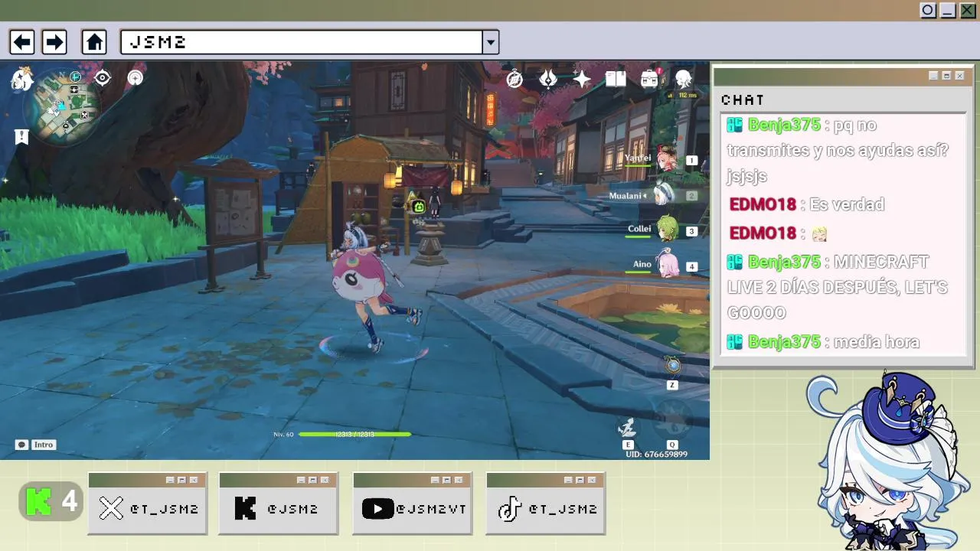The image size is (980, 551).
Task: Open the Adventurer Handbook book icon
Action: tap(616, 79)
